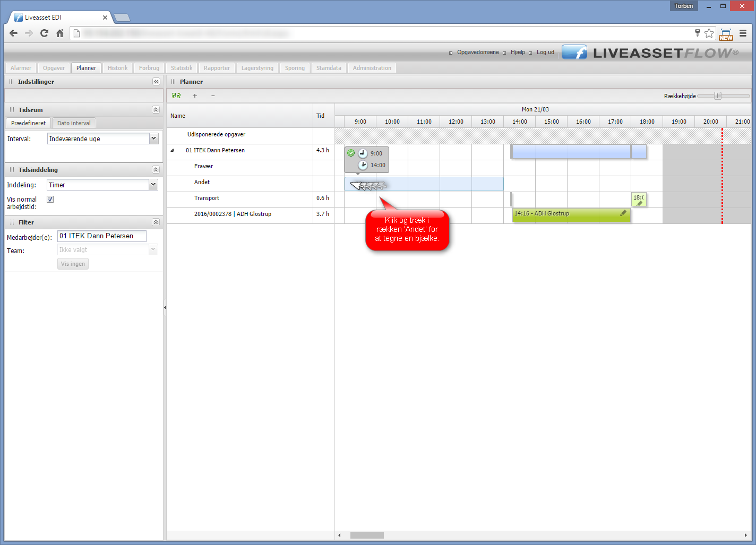Open the Chrome menu icon
This screenshot has width=756, height=545.
click(x=743, y=33)
